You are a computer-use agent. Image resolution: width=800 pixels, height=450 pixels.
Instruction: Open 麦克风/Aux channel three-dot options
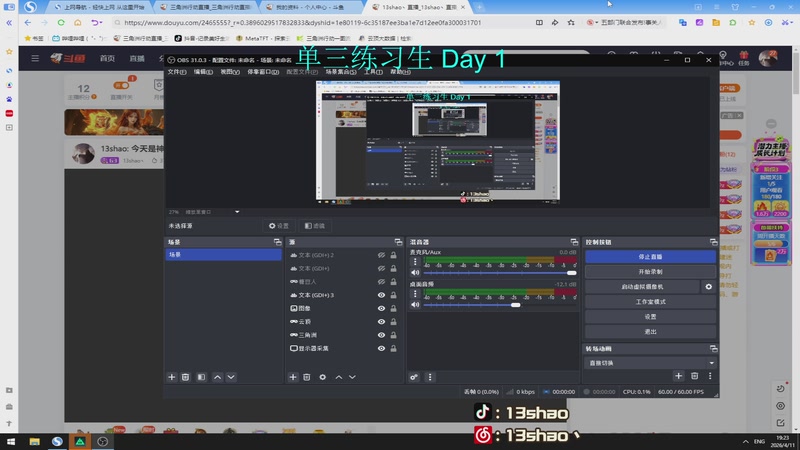(x=415, y=262)
